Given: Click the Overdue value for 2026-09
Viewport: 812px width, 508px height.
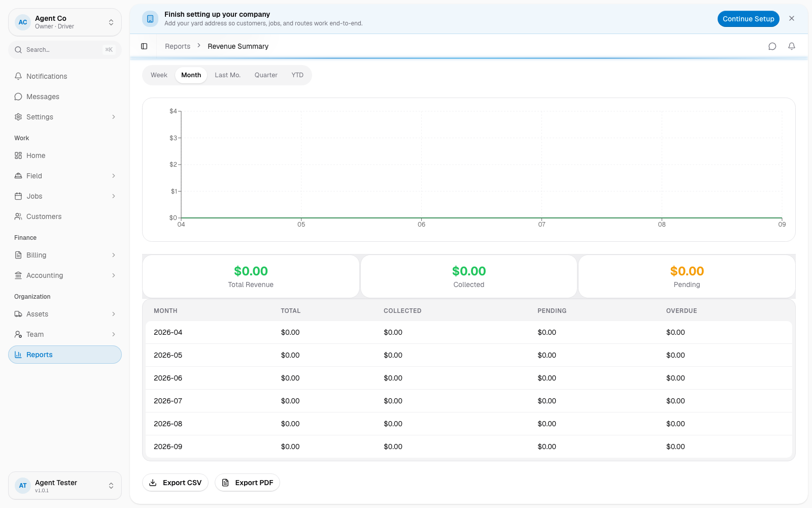Looking at the screenshot, I should pyautogui.click(x=675, y=447).
